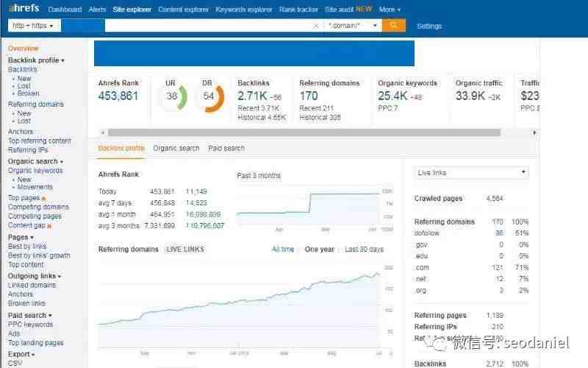
Task: Open Organic keywords in the sidebar
Action: click(x=35, y=171)
